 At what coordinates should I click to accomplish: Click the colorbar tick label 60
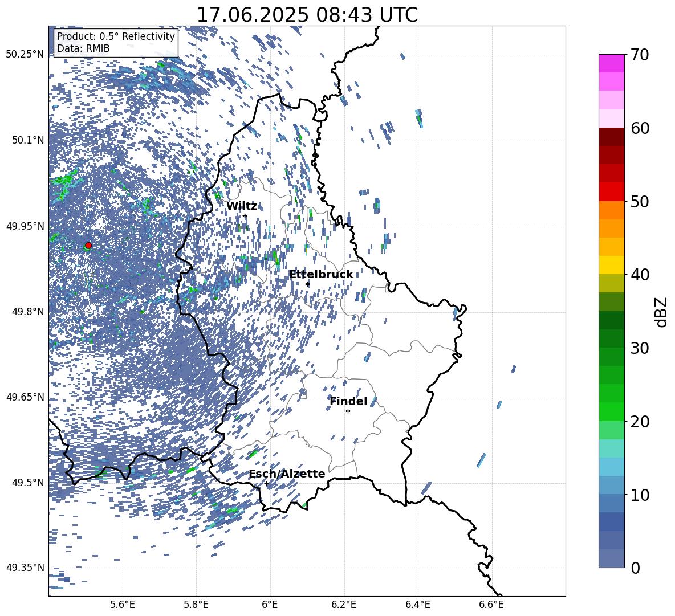click(x=640, y=128)
